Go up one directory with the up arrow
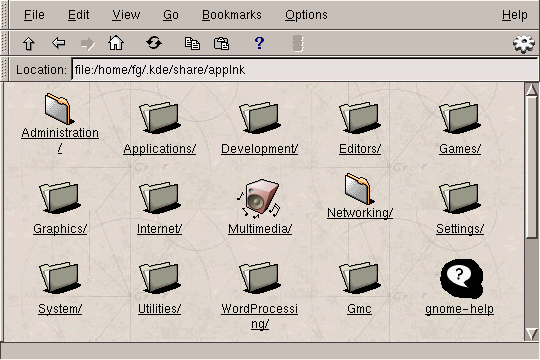 pyautogui.click(x=29, y=43)
